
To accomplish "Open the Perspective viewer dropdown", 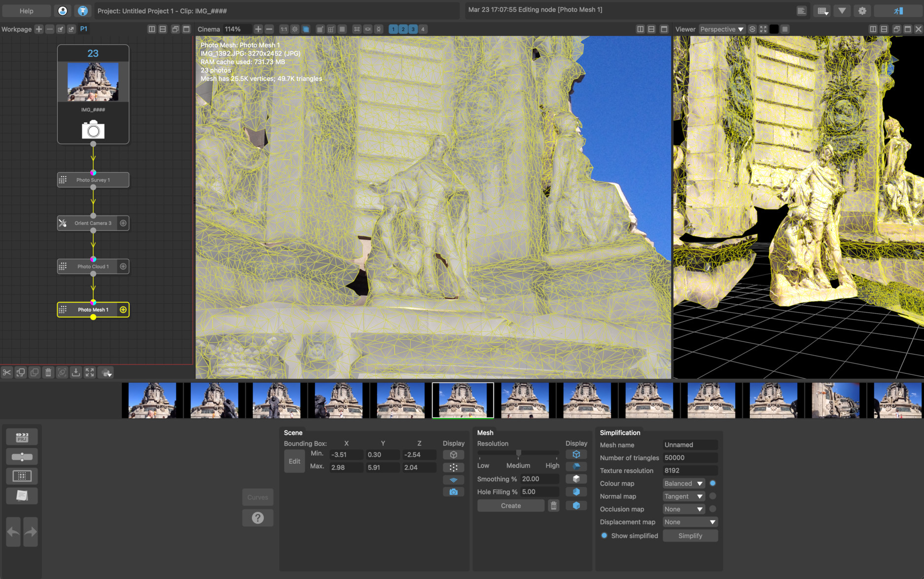I will click(721, 29).
